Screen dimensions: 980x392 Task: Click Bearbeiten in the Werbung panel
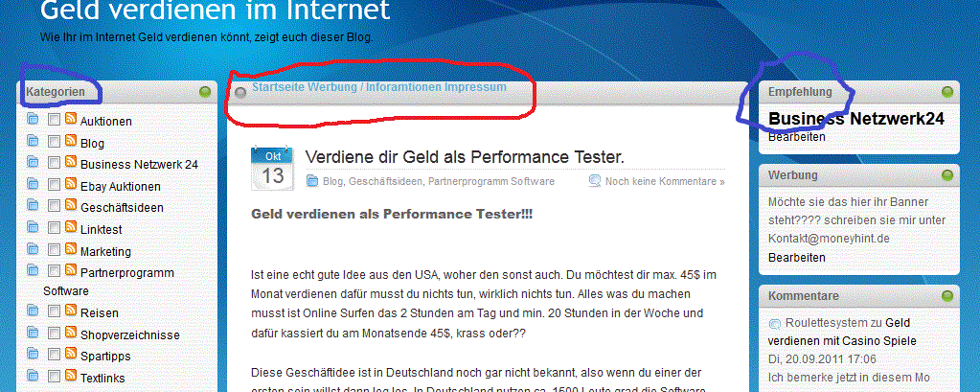point(797,258)
